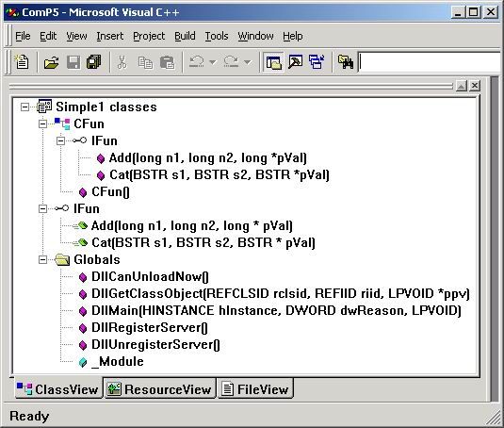Open the Tools menu
The width and height of the screenshot is (504, 428).
pos(217,36)
